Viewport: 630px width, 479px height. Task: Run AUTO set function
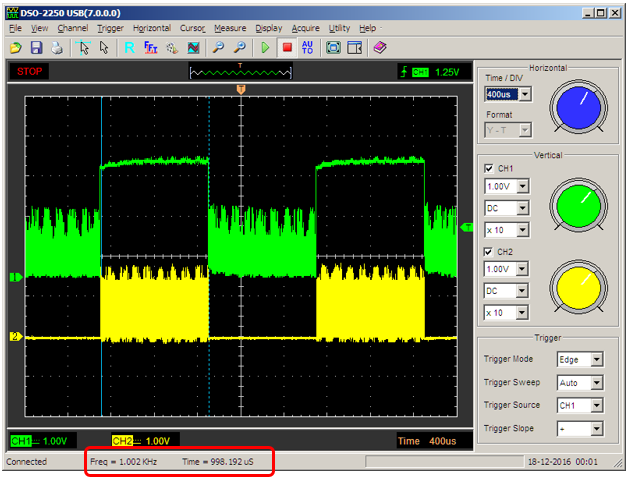[x=307, y=48]
